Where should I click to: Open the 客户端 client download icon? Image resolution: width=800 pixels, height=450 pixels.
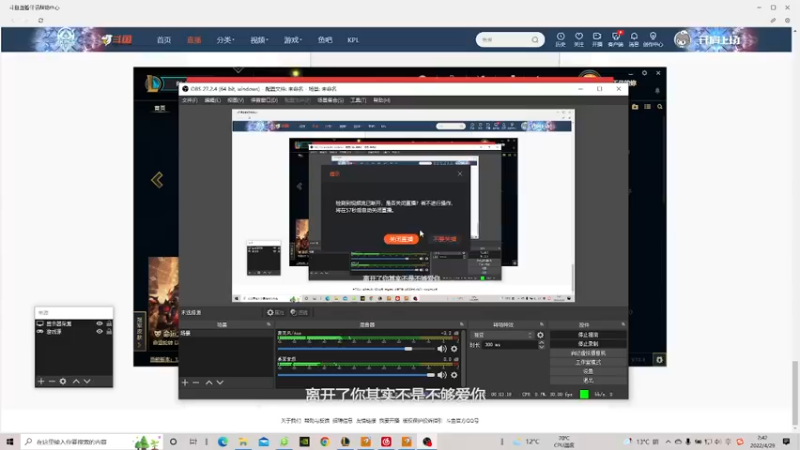[x=616, y=39]
